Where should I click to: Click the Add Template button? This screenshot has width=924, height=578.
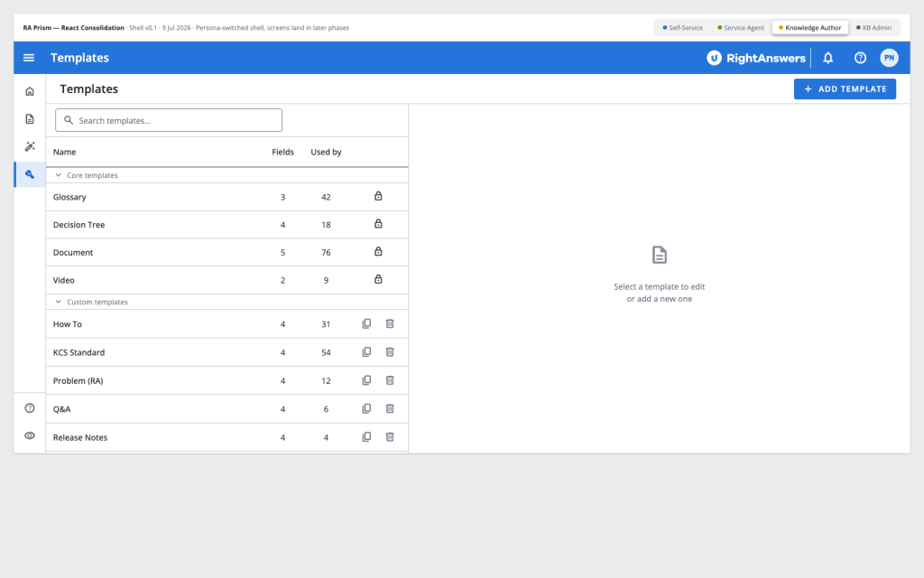point(845,89)
